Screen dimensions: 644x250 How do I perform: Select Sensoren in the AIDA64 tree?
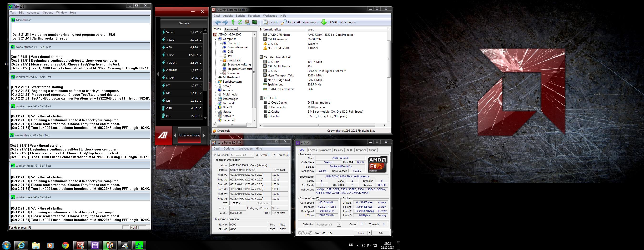pyautogui.click(x=233, y=73)
